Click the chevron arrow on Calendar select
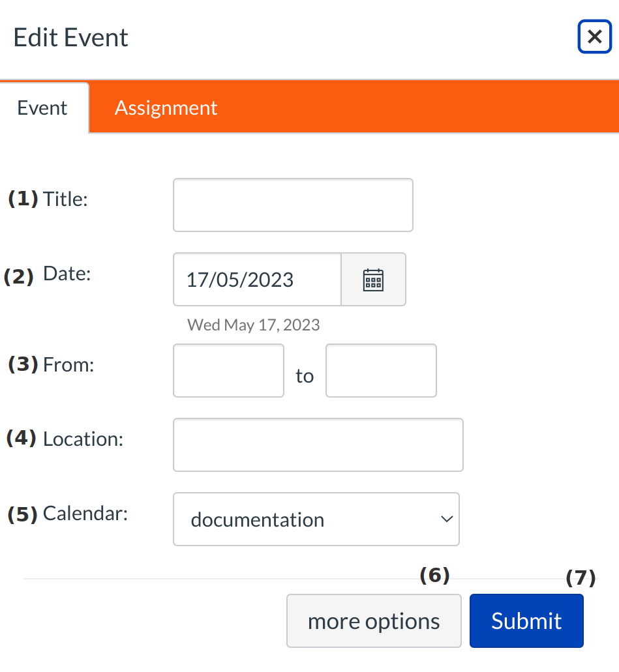 pyautogui.click(x=446, y=519)
